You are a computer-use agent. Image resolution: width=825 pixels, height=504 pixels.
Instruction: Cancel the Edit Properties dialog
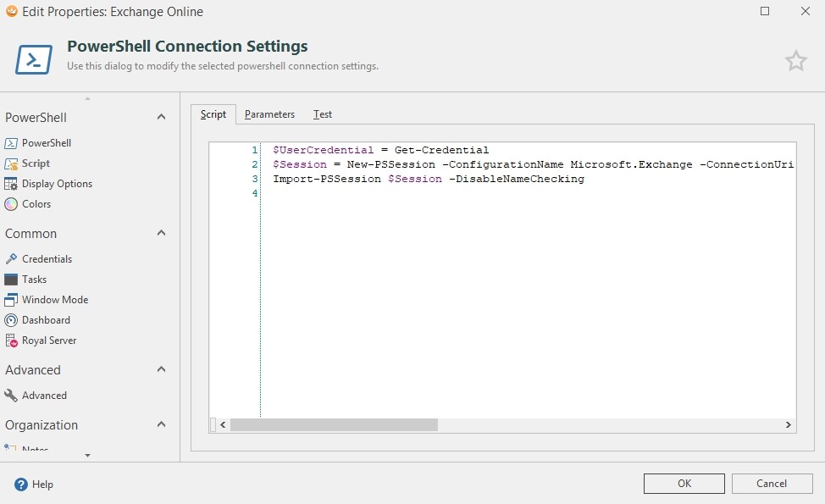coord(772,484)
